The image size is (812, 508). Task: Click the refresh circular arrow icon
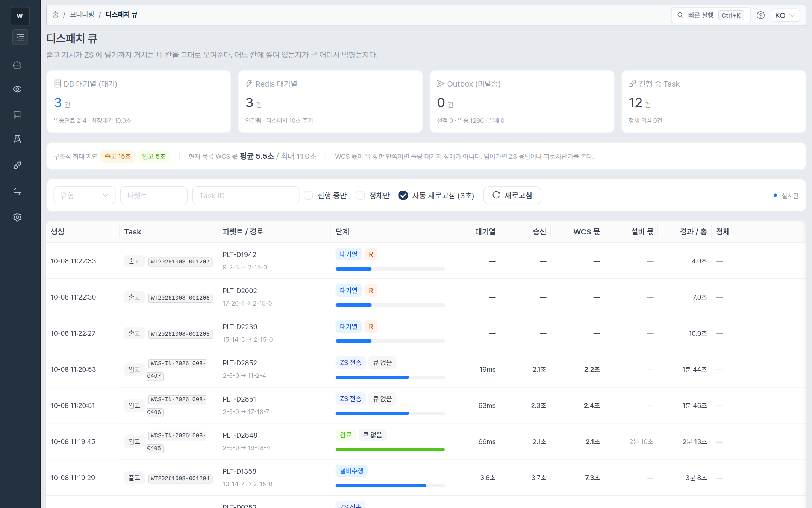coord(496,195)
